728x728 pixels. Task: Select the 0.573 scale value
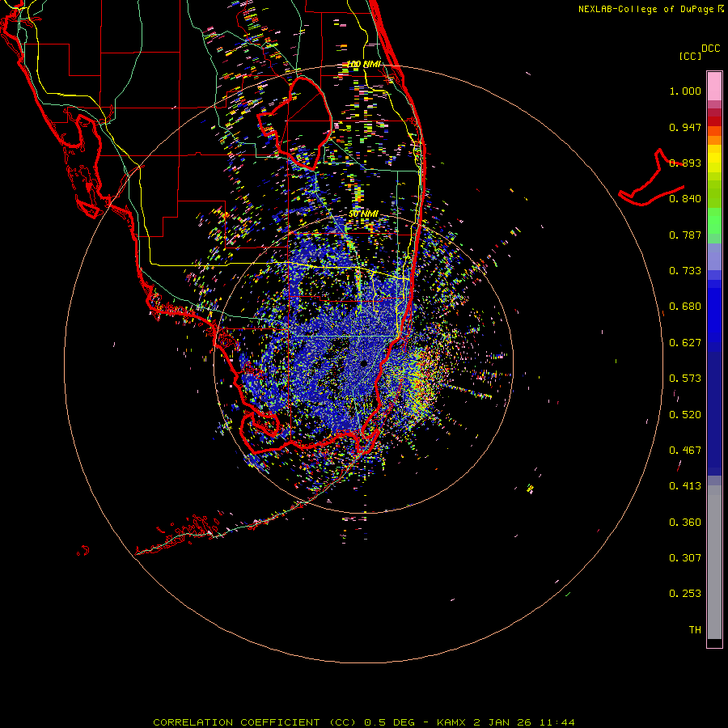685,379
